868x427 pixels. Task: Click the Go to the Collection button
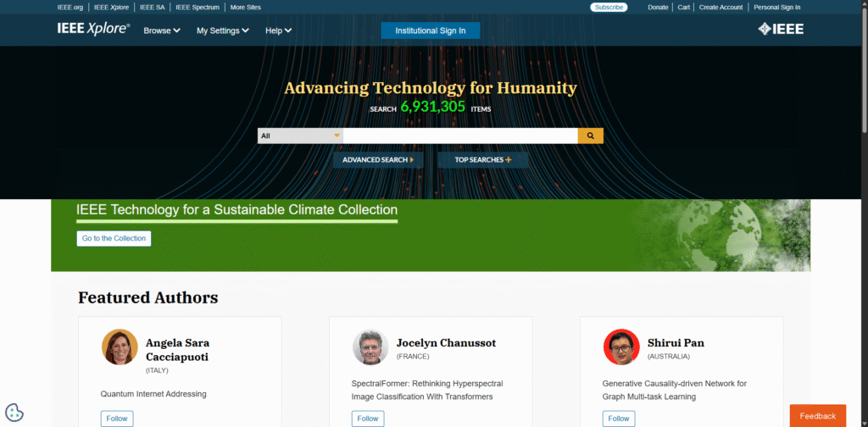point(114,238)
